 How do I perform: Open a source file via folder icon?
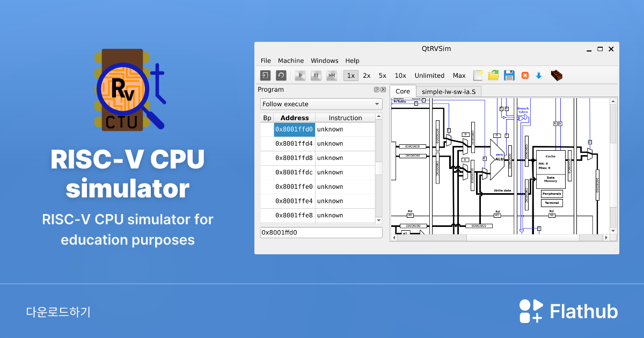(493, 76)
